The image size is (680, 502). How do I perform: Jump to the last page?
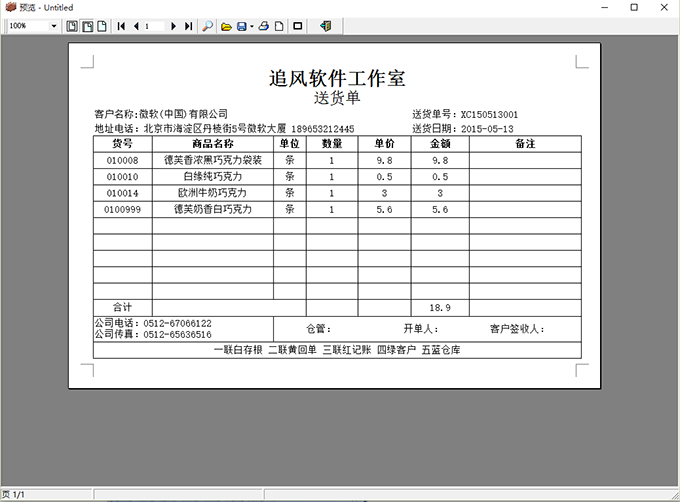[x=188, y=26]
